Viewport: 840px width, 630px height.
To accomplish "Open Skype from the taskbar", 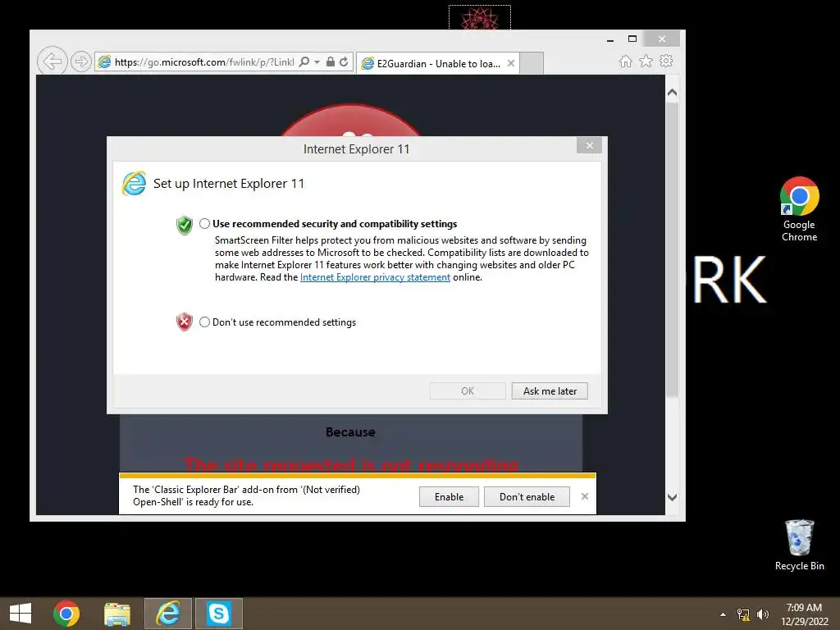I will click(x=218, y=614).
